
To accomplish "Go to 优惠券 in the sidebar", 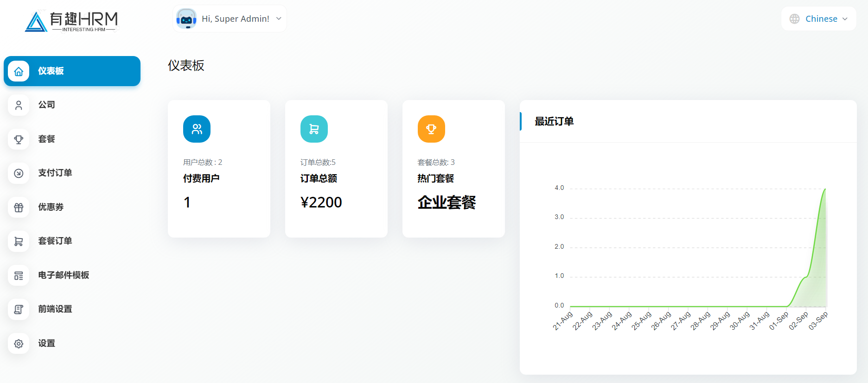I will pos(51,207).
